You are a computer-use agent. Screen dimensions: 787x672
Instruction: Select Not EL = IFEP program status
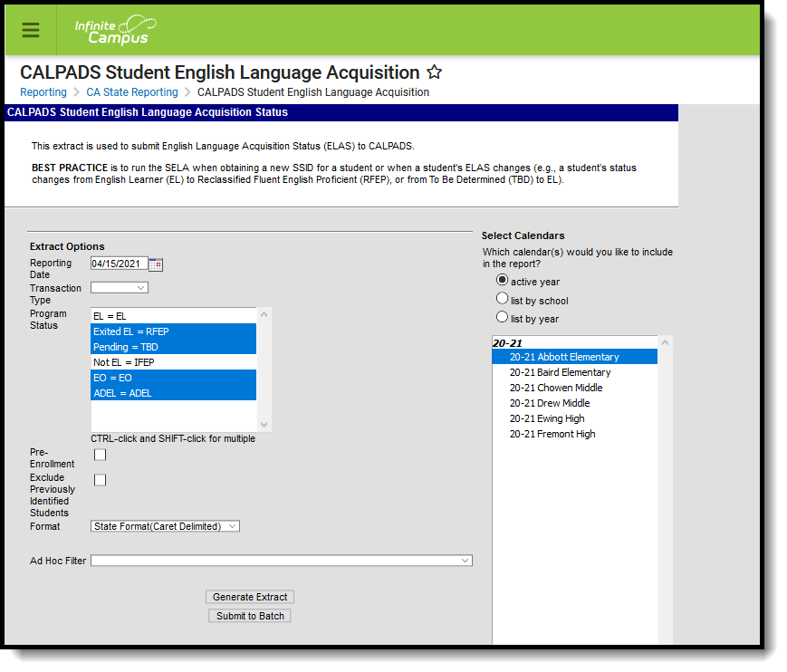pyautogui.click(x=174, y=362)
